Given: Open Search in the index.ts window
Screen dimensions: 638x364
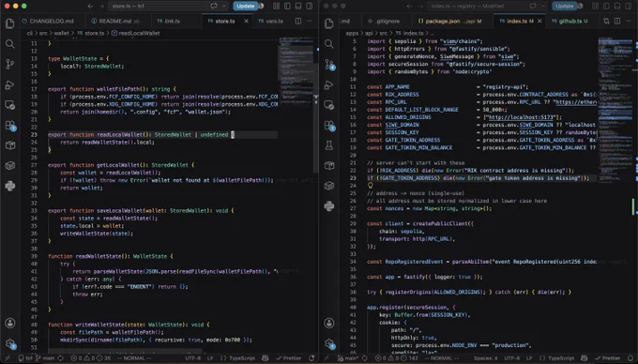Looking at the screenshot, I should click(328, 43).
